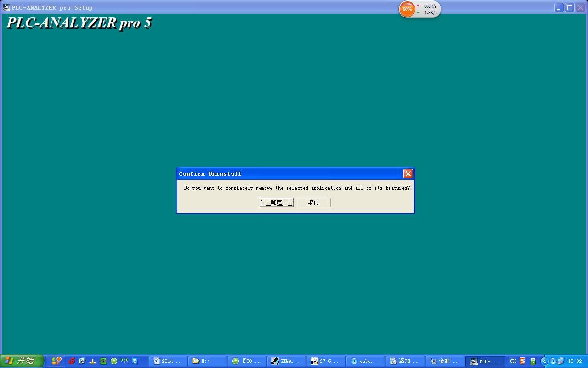Screen dimensions: 588x368
Task: Launch the TeamViewer quick launch icon
Action: (135, 361)
